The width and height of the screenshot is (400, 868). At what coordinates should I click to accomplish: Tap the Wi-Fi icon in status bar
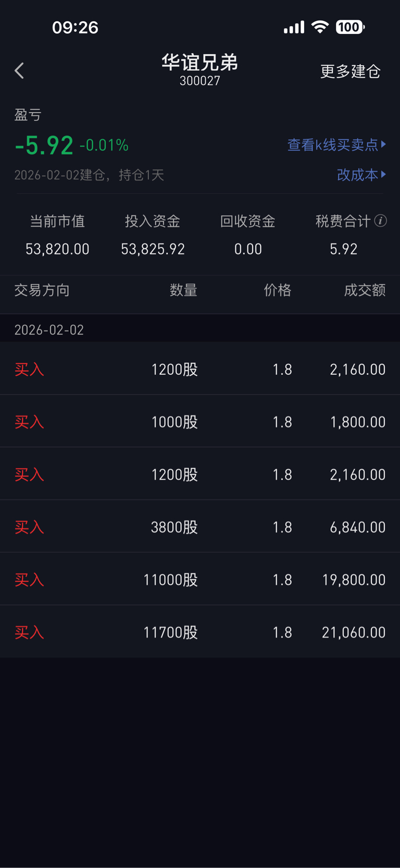[320, 27]
